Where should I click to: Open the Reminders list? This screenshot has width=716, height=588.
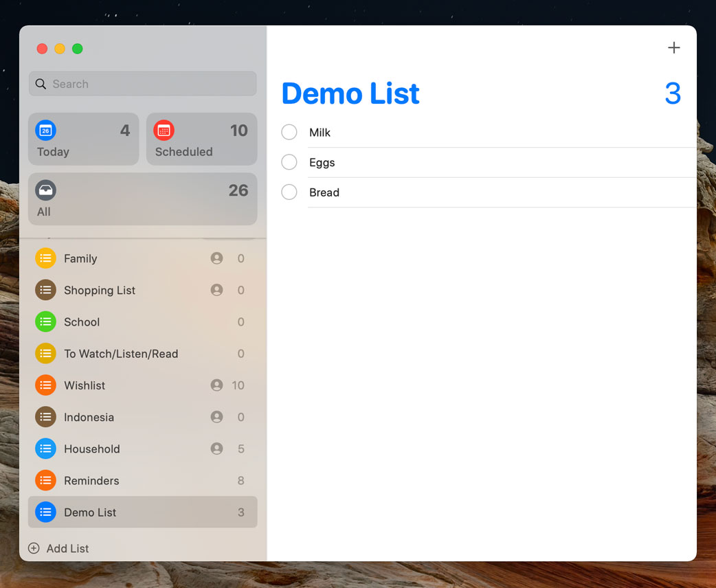(142, 480)
